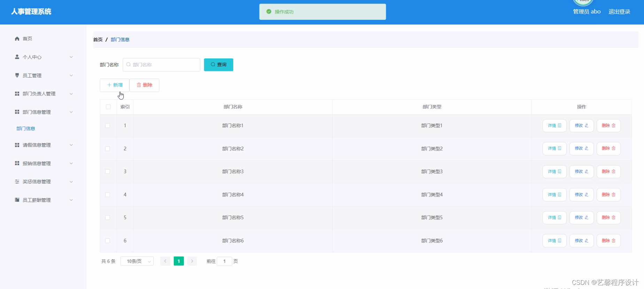644x289 pixels.
Task: Click the 部门名称 column header
Action: (x=233, y=107)
